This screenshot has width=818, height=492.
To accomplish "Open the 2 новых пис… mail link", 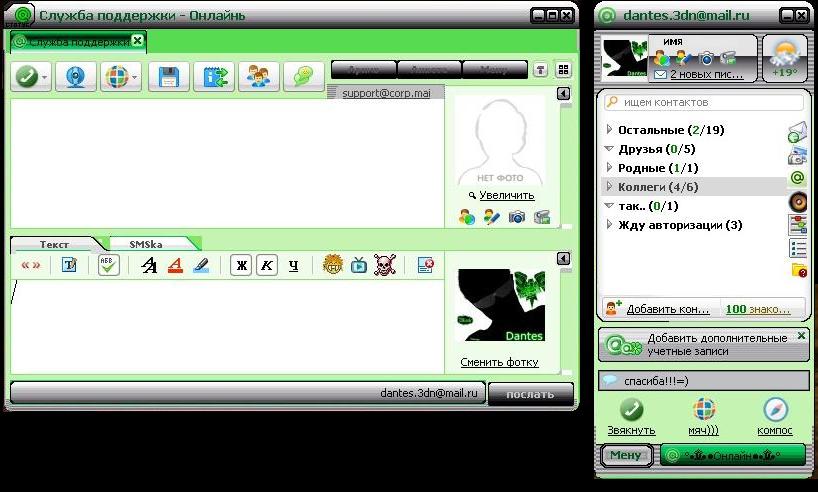I will tap(706, 74).
